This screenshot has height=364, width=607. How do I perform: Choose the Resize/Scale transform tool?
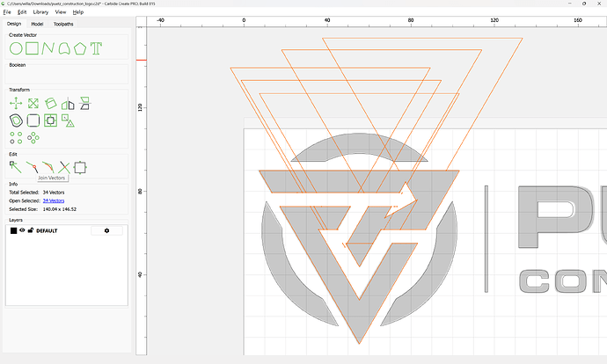(x=33, y=103)
